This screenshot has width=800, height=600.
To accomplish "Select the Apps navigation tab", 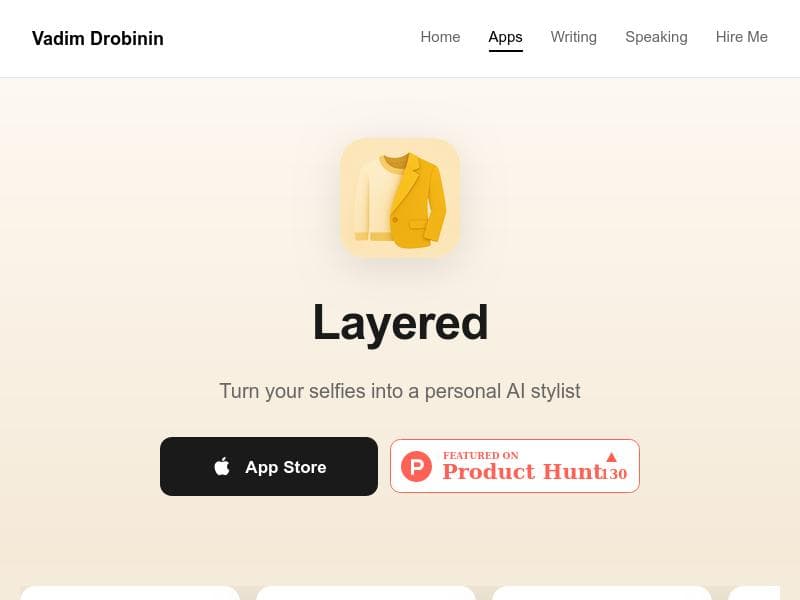I will [x=505, y=37].
